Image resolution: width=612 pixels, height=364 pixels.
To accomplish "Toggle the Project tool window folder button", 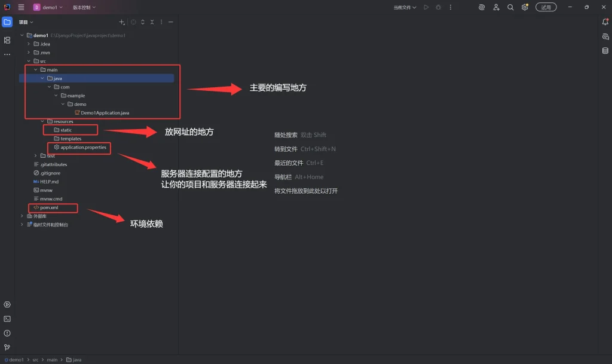I will click(7, 22).
